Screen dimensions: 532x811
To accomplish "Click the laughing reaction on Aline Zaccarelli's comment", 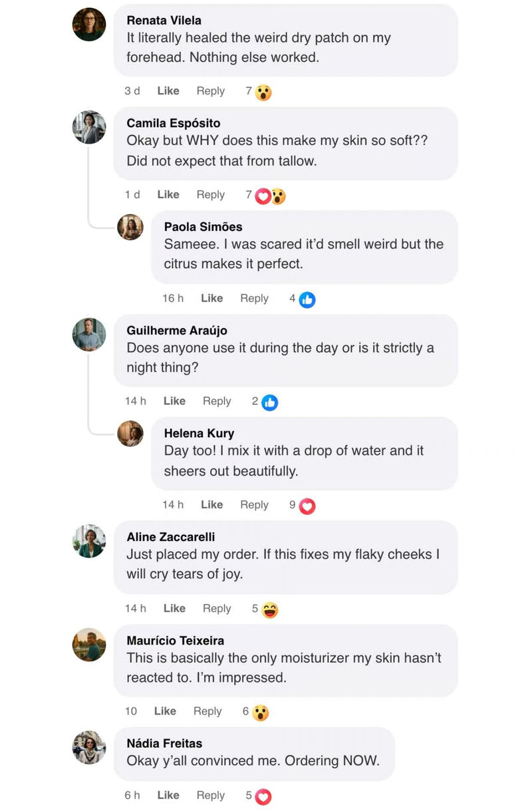I will (x=269, y=609).
